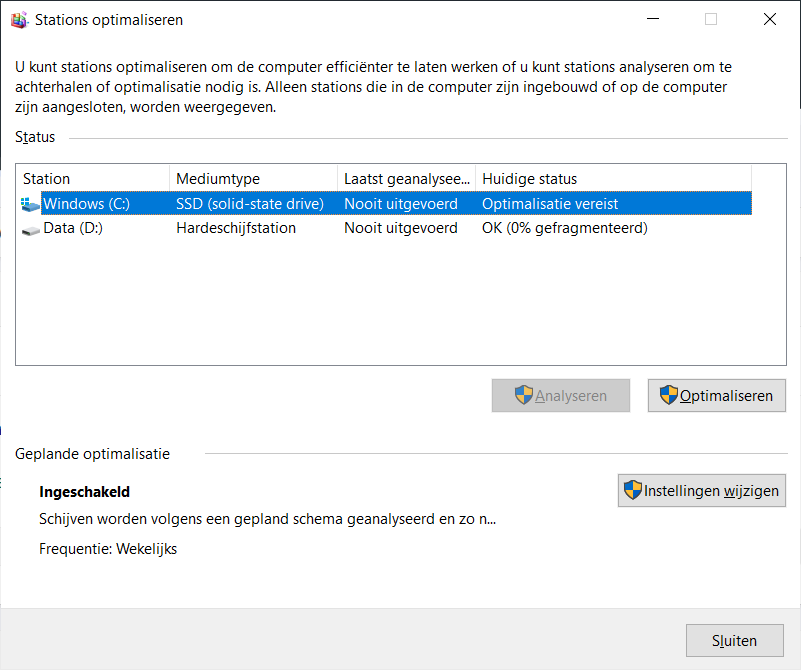Click Optimalisatie vereist status
Image resolution: width=801 pixels, height=670 pixels.
[x=550, y=204]
